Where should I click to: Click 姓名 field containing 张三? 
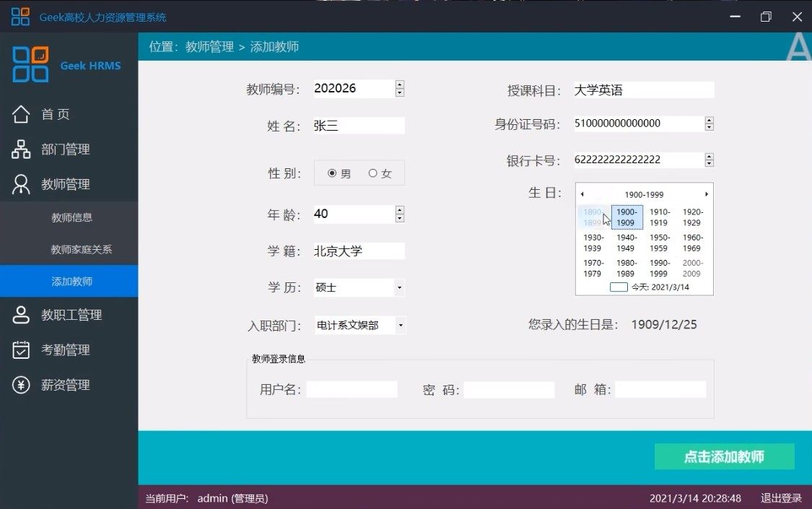click(359, 126)
